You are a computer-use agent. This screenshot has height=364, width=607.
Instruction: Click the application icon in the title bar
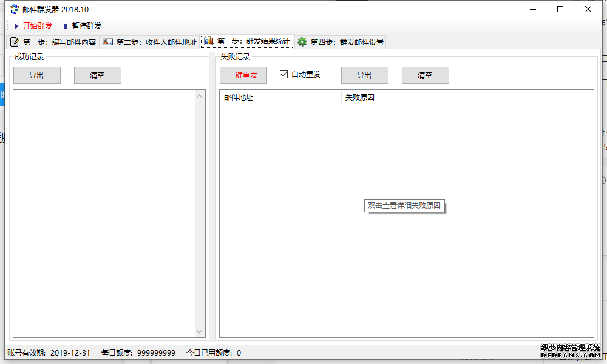[x=13, y=8]
